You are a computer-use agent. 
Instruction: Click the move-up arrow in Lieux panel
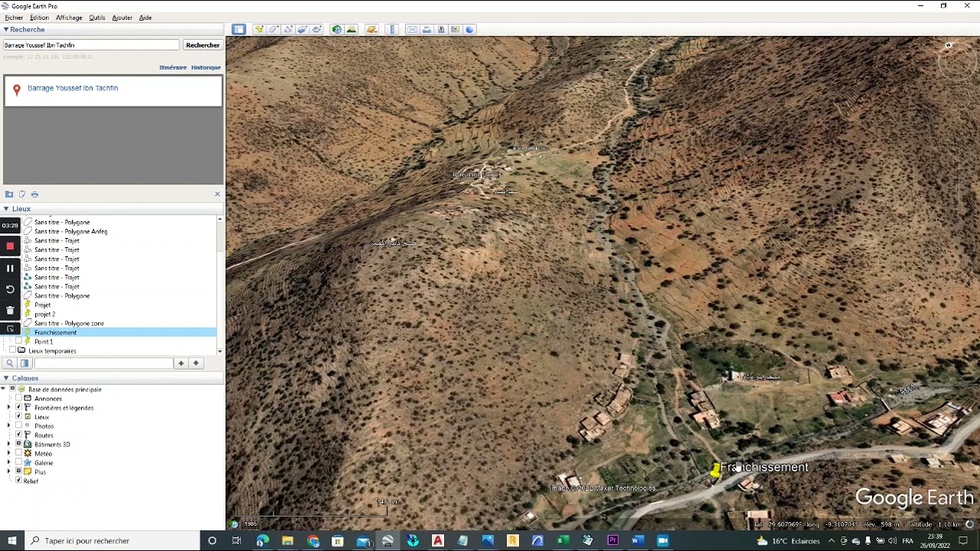[x=181, y=363]
